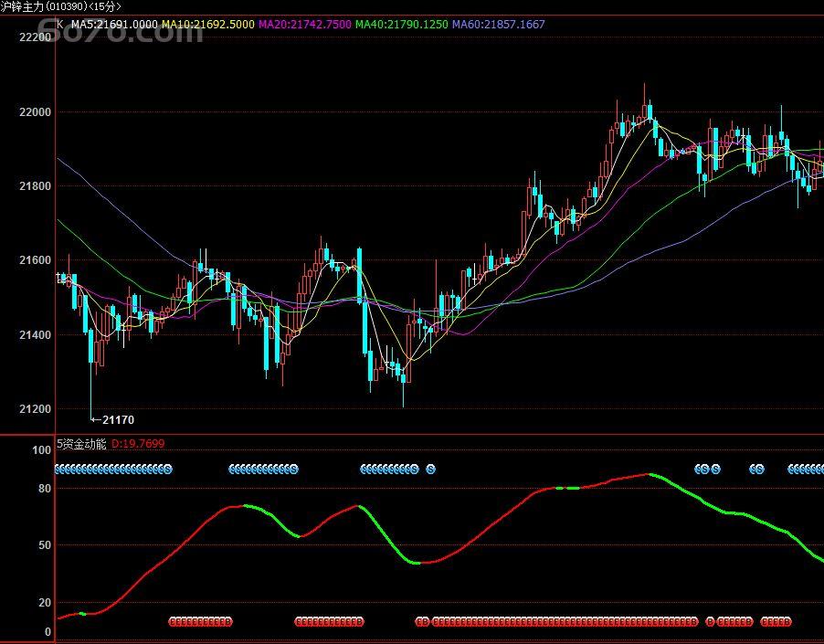The height and width of the screenshot is (644, 824).
Task: Click the 5资金动能 indicator name
Action: click(x=81, y=444)
